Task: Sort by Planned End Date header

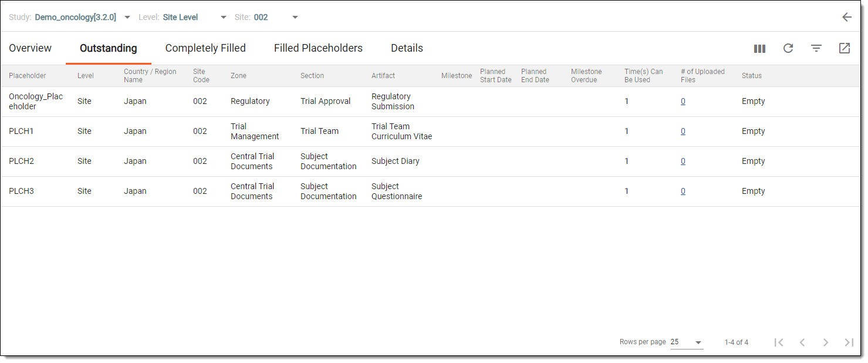Action: click(x=535, y=76)
